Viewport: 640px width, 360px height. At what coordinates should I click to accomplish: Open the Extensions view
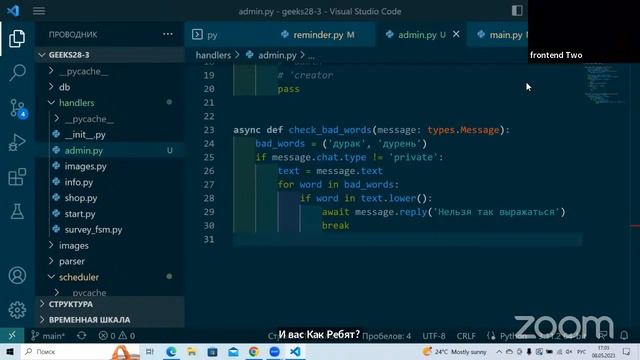[x=17, y=177]
